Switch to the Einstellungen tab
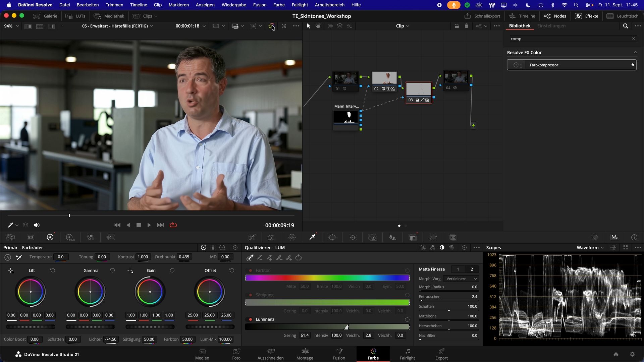 [x=551, y=26]
